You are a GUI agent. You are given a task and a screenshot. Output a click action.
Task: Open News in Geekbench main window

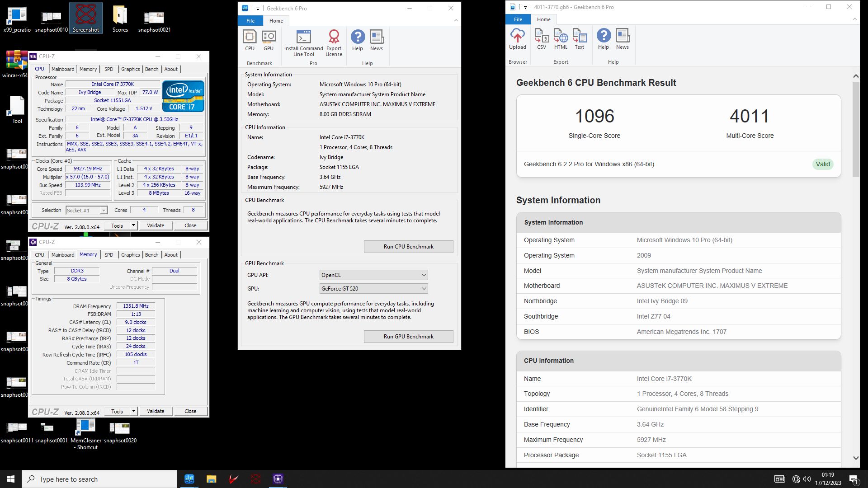click(x=377, y=40)
